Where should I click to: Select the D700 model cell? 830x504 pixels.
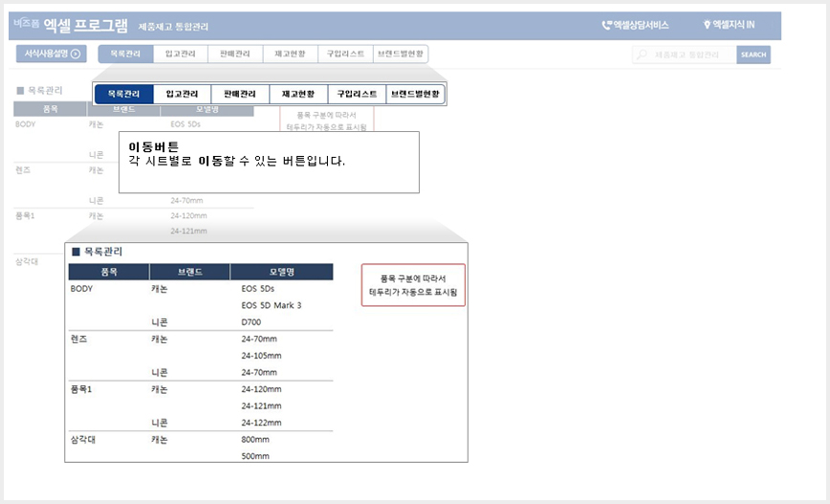point(251,322)
